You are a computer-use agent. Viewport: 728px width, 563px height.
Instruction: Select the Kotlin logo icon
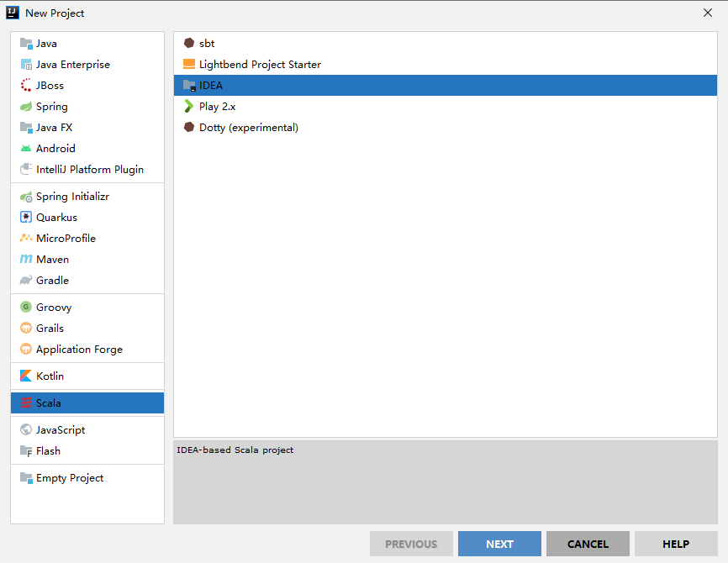pos(26,376)
